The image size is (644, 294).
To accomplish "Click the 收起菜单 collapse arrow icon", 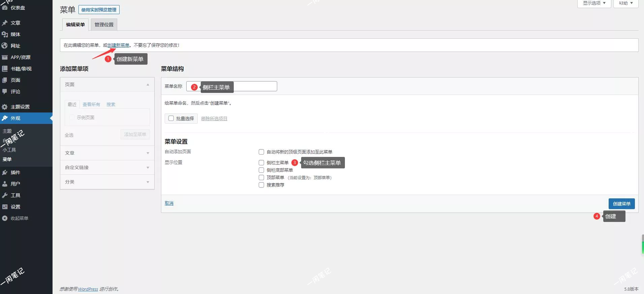I will [5, 218].
